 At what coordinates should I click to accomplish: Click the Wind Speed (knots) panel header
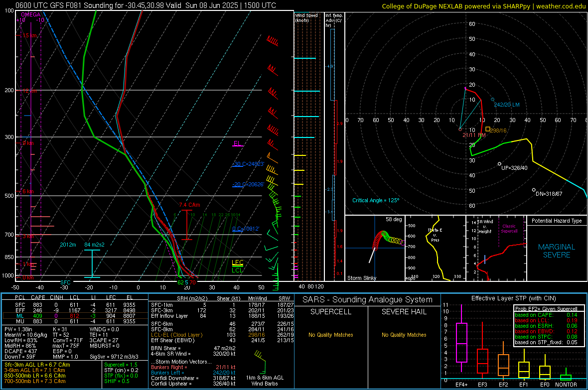tap(306, 17)
